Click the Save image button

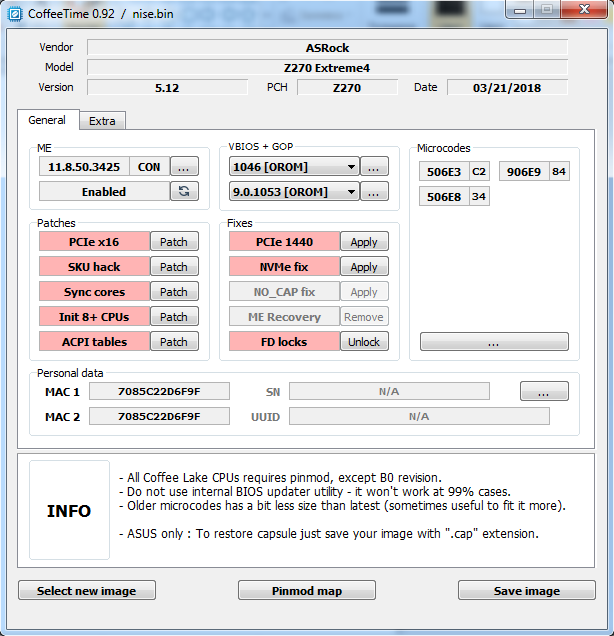[x=527, y=590]
